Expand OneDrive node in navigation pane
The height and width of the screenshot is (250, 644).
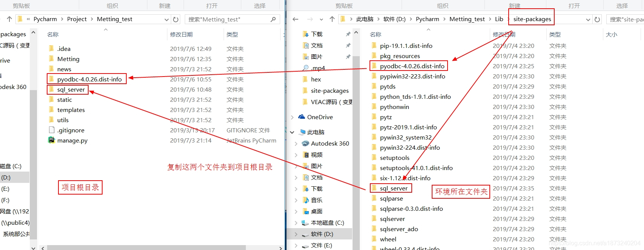(292, 117)
